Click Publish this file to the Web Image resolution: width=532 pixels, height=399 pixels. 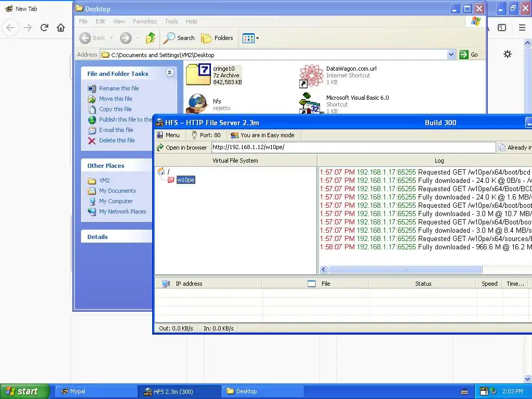point(125,119)
